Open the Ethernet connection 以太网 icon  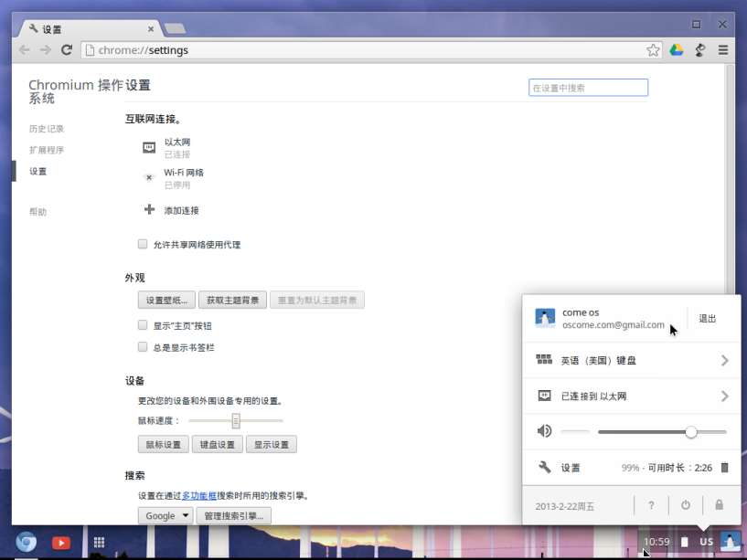click(147, 145)
